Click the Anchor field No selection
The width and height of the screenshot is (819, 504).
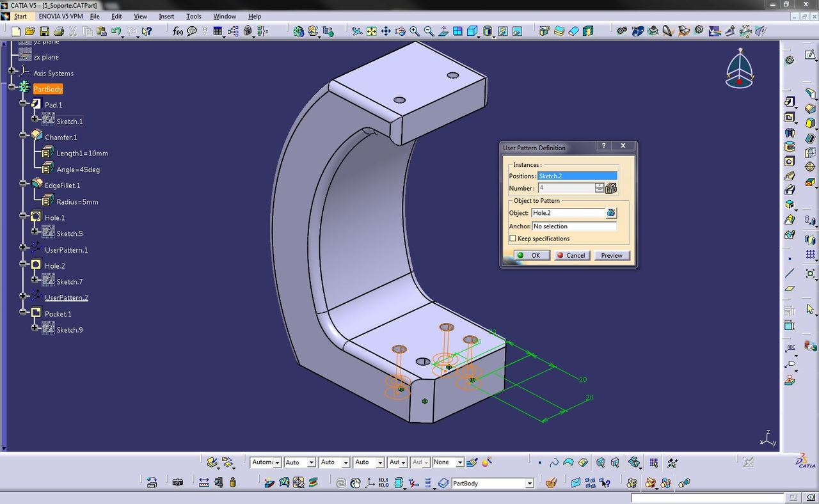[574, 226]
